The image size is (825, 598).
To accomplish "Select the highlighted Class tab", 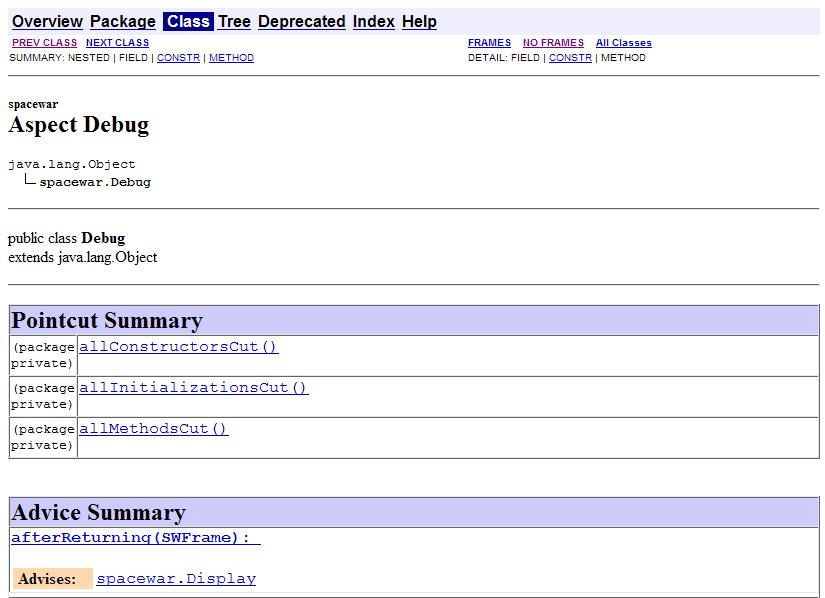I will 188,21.
